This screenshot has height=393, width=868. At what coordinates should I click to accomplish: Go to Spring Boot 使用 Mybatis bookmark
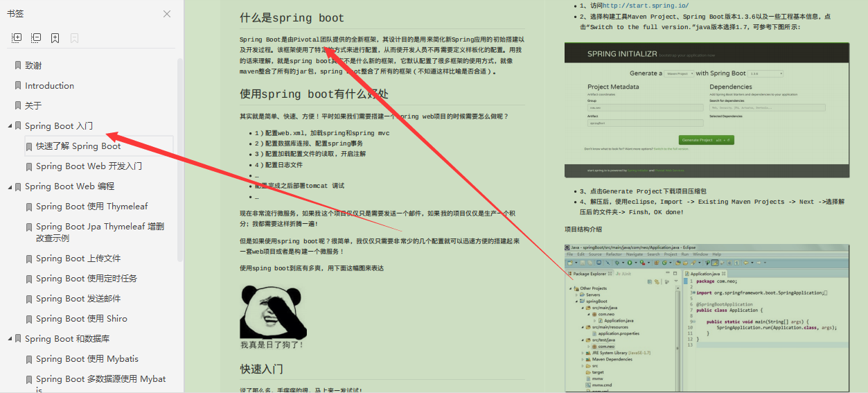(x=87, y=359)
